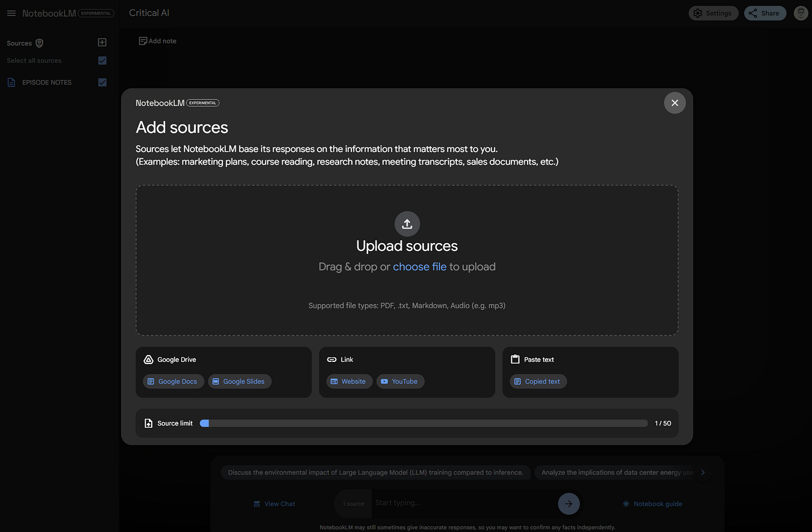Select YouTube link option

pos(400,381)
